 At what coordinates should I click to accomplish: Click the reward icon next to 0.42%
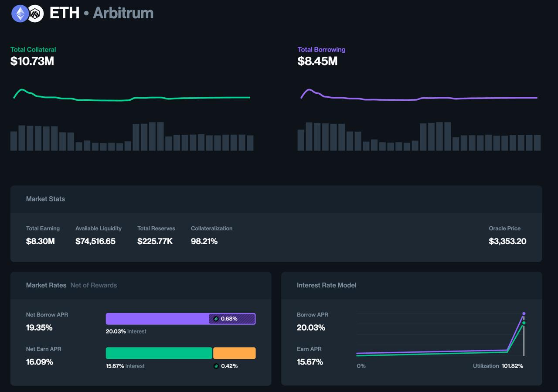(216, 366)
